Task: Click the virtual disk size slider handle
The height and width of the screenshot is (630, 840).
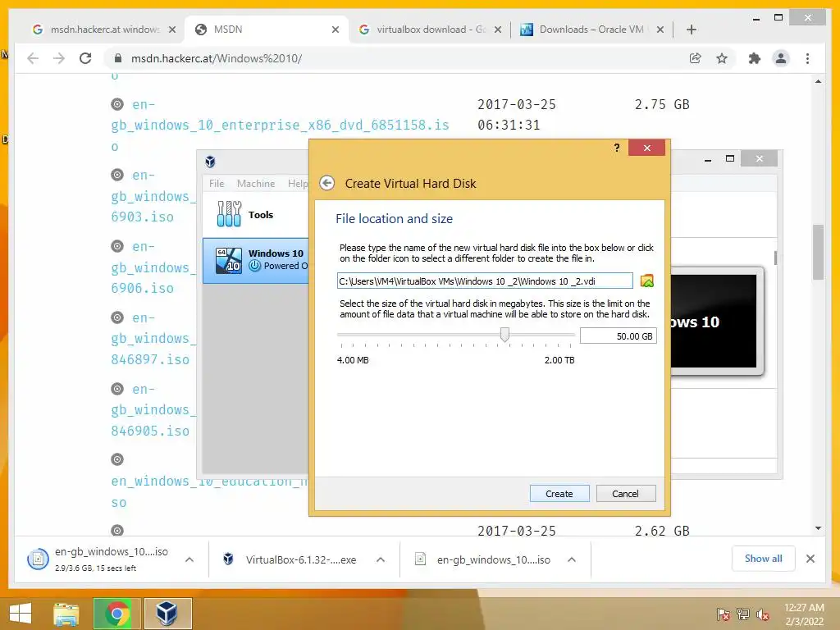Action: click(504, 335)
